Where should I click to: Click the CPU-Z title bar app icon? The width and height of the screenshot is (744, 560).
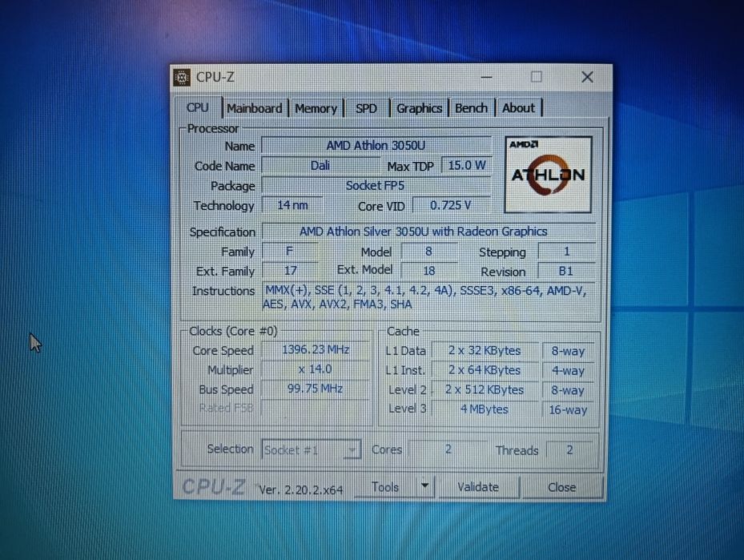pyautogui.click(x=182, y=77)
